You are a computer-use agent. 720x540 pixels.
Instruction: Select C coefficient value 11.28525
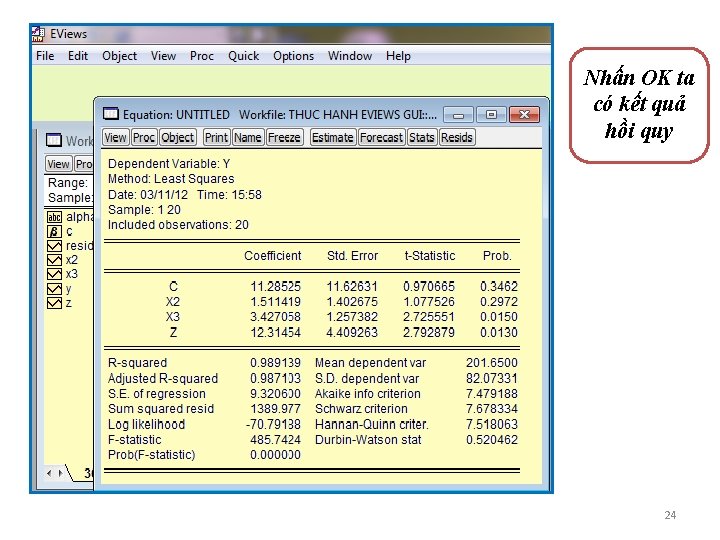(276, 287)
